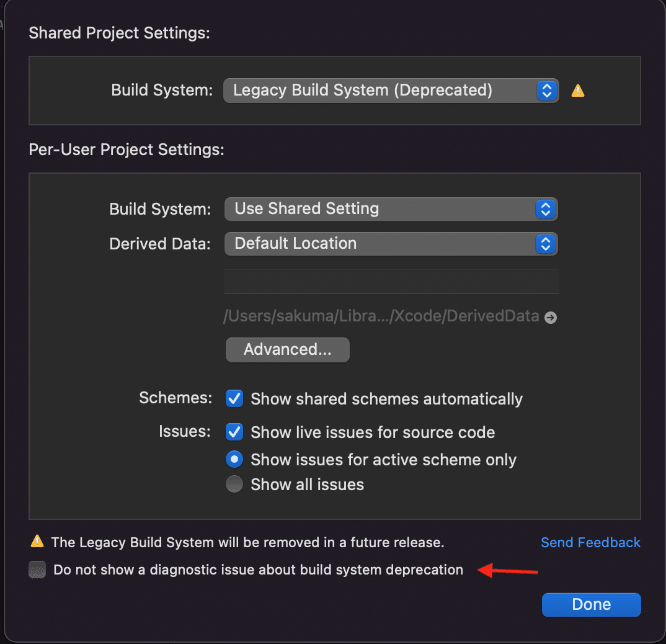
Task: Click the Per-User Project Settings heading
Action: [x=127, y=150]
